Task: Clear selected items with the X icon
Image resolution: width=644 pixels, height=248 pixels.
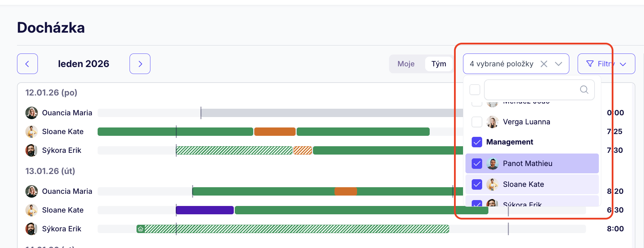Action: pyautogui.click(x=544, y=64)
